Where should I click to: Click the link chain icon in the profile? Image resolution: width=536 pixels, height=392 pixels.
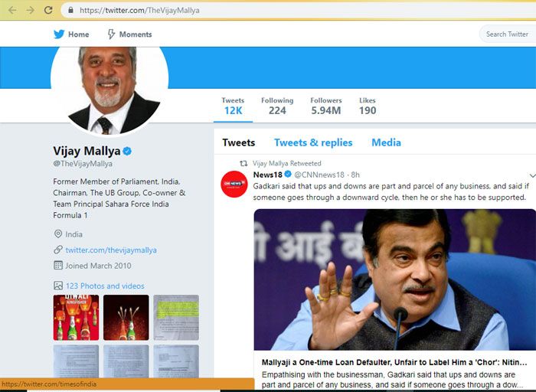click(58, 250)
